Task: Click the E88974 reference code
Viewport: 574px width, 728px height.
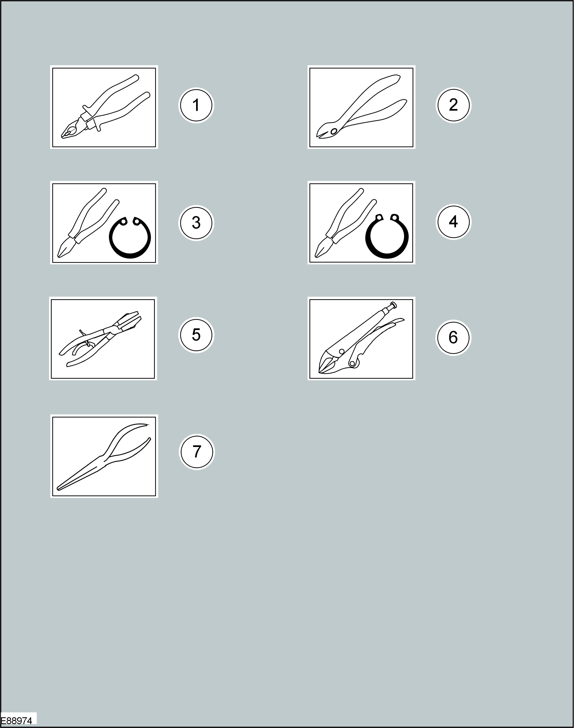Action: 17,721
